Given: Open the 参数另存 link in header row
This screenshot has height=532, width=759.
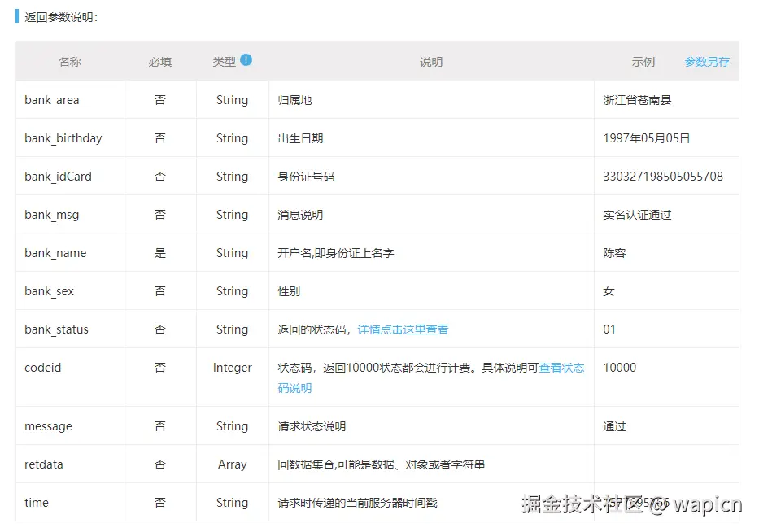Looking at the screenshot, I should tap(707, 61).
